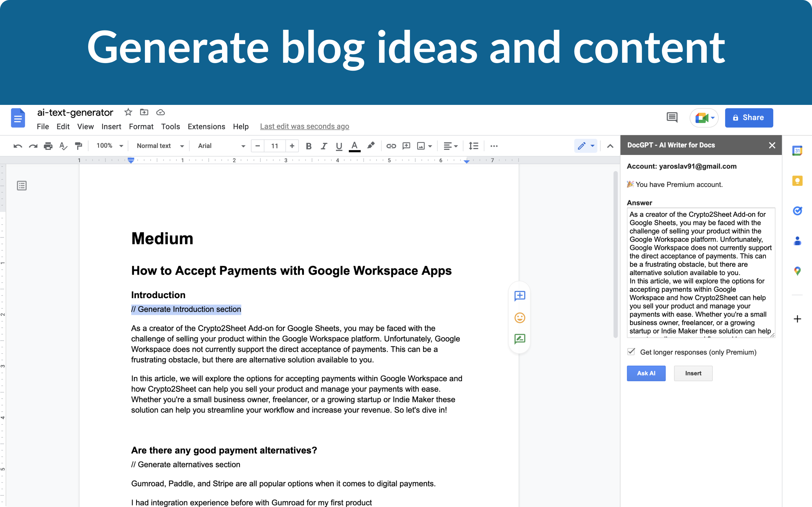Show document outline icon
812x507 pixels.
[22, 185]
